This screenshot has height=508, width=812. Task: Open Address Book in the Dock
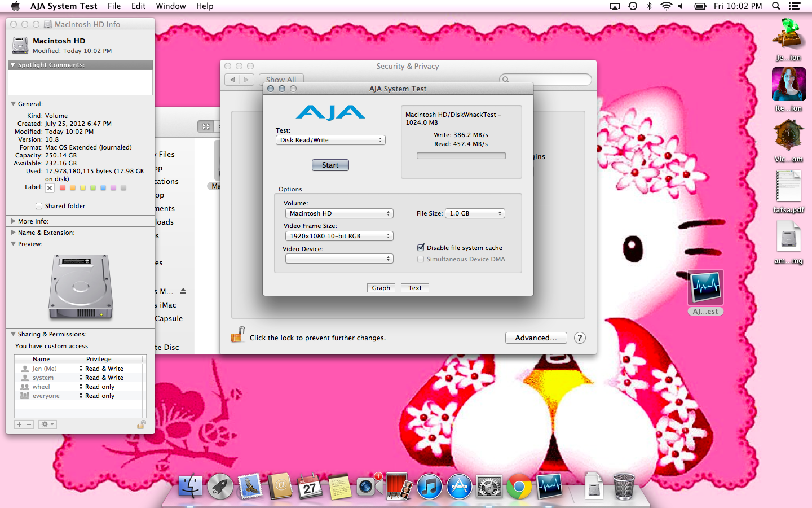(280, 486)
